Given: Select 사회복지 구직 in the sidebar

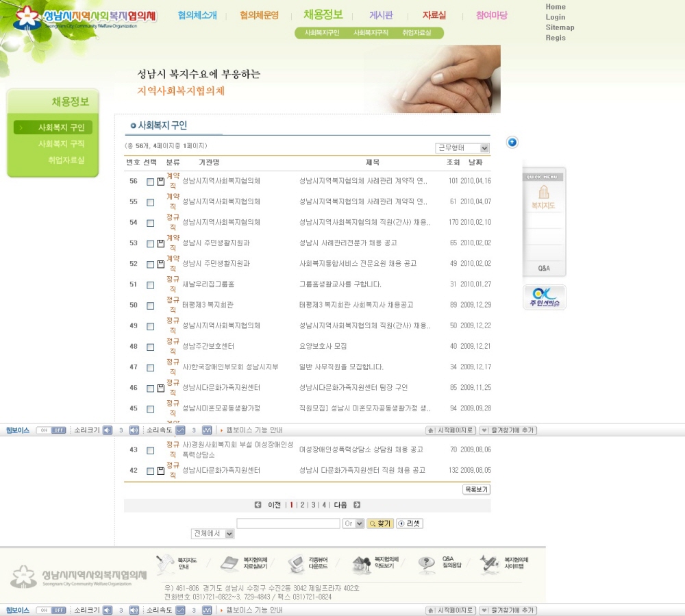Looking at the screenshot, I should 61,144.
